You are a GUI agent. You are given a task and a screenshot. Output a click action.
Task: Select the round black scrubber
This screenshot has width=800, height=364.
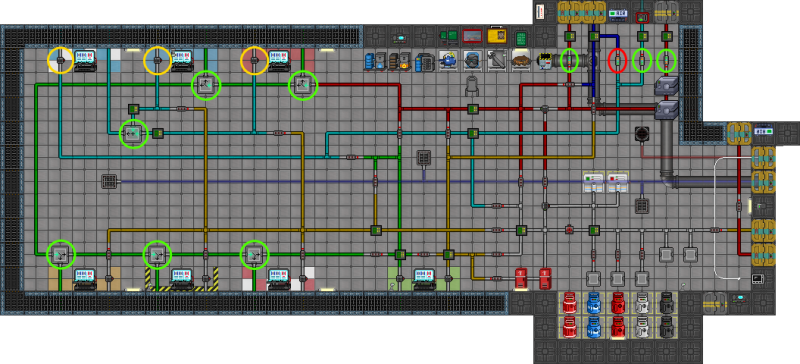coord(642,134)
